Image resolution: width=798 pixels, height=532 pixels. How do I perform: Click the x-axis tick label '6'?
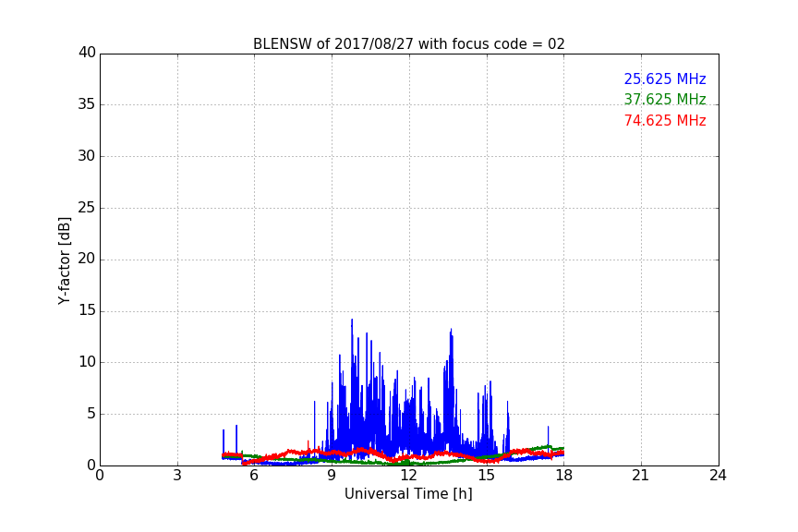tap(254, 476)
